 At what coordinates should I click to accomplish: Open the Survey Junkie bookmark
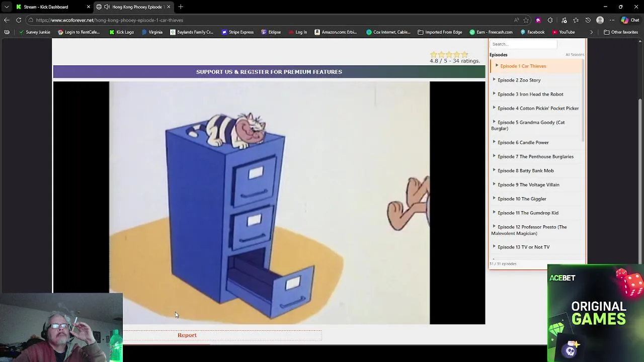point(34,32)
